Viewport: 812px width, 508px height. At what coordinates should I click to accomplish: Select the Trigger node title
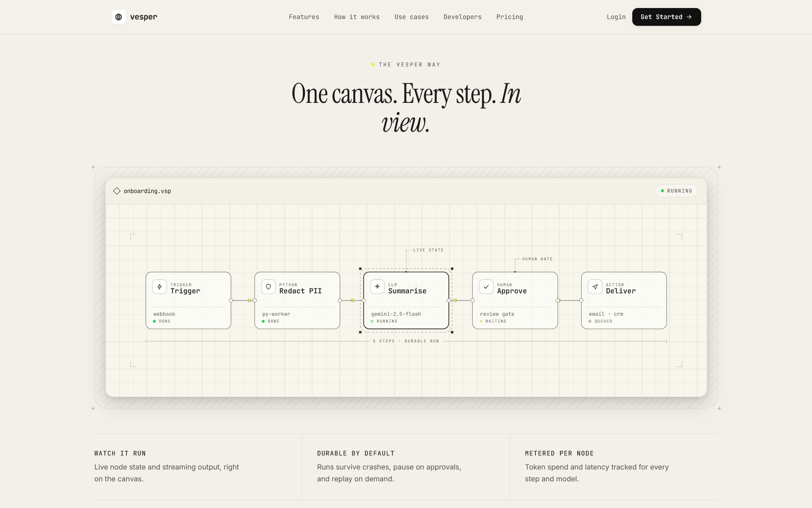click(185, 291)
